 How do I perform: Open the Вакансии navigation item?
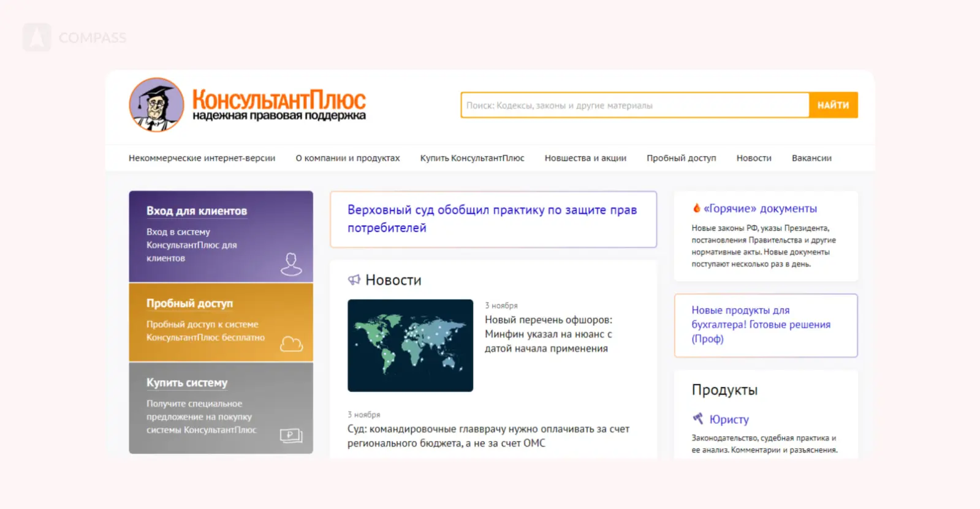pos(811,158)
